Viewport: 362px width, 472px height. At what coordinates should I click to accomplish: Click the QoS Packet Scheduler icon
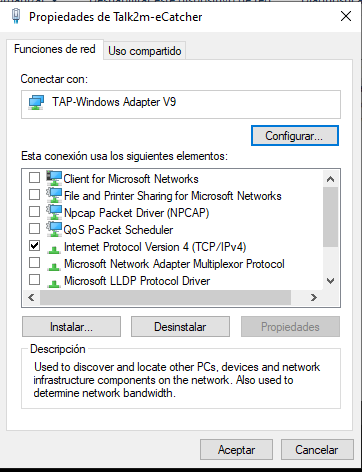point(54,229)
